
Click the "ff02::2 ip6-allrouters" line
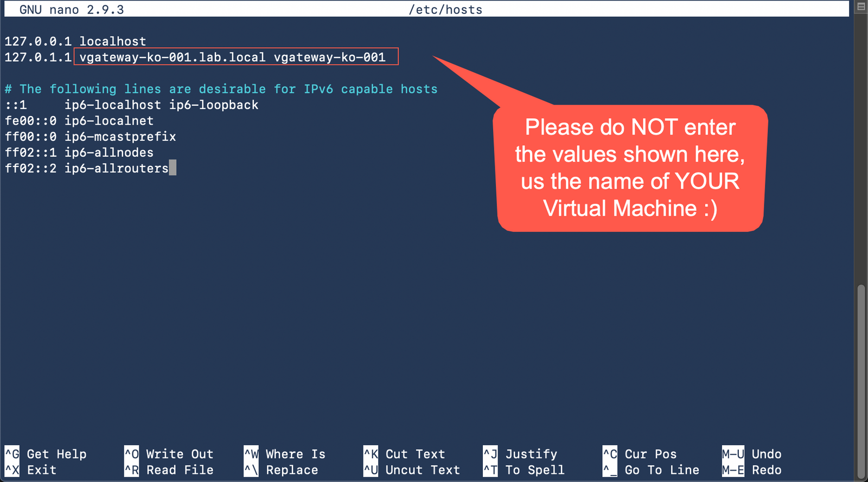[x=87, y=168]
